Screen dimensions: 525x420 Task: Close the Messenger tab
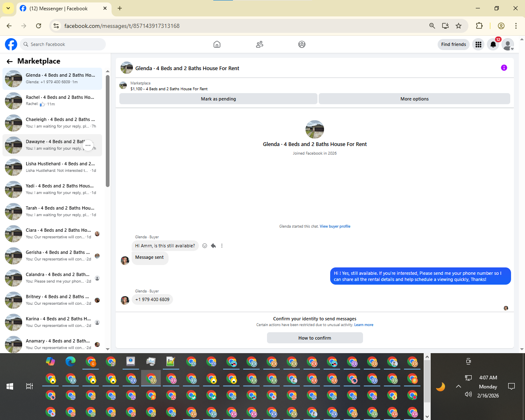[105, 8]
